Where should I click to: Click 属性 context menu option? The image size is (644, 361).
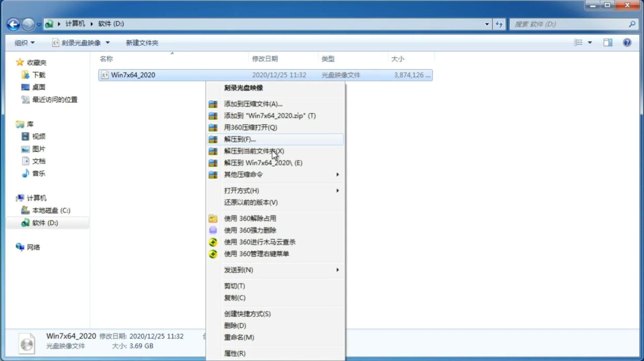click(234, 353)
